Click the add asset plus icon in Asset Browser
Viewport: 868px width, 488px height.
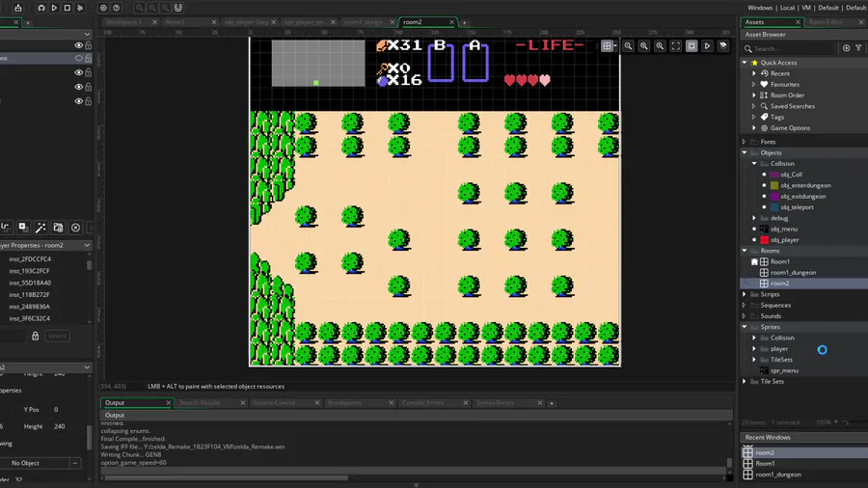(x=847, y=48)
